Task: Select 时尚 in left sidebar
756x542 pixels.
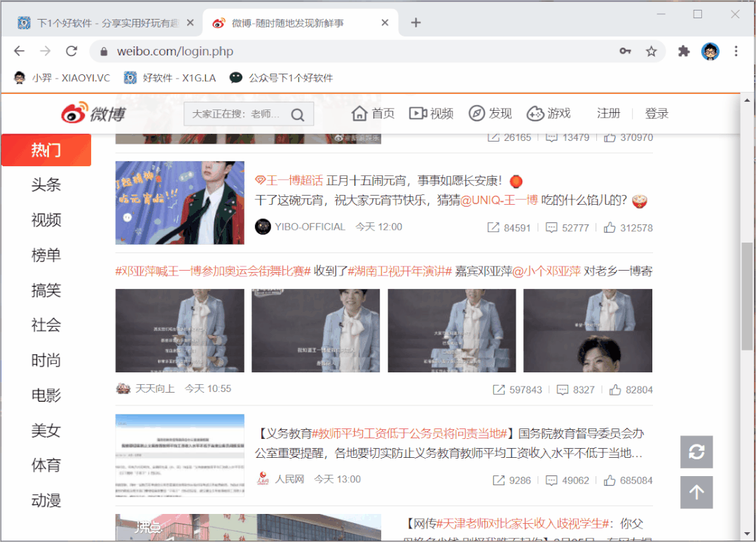Action: (x=46, y=360)
